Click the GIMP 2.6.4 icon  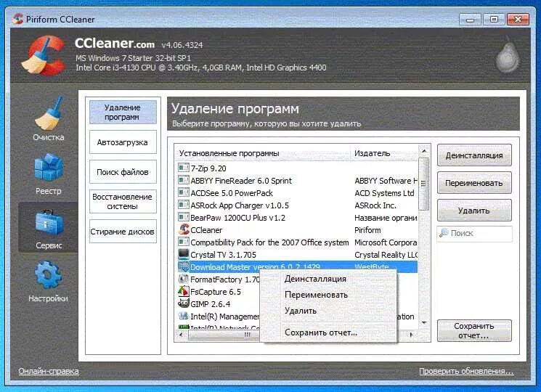(184, 303)
